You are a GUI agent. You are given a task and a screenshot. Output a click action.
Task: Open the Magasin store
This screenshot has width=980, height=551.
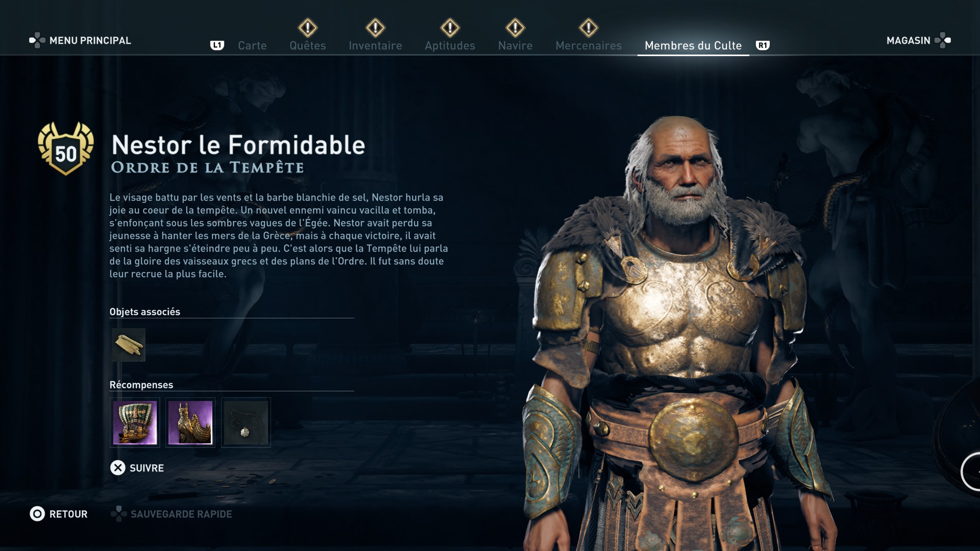tap(919, 40)
